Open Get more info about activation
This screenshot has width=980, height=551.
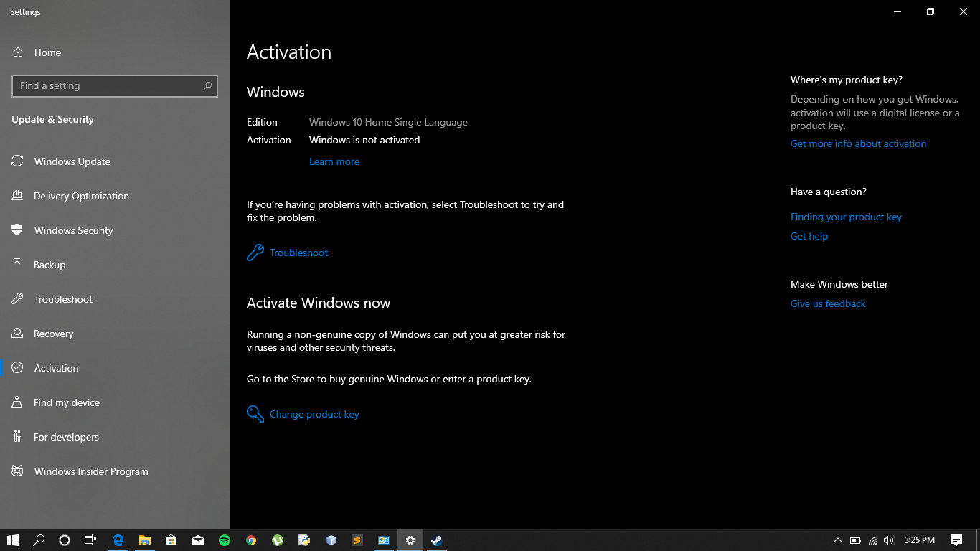coord(858,143)
